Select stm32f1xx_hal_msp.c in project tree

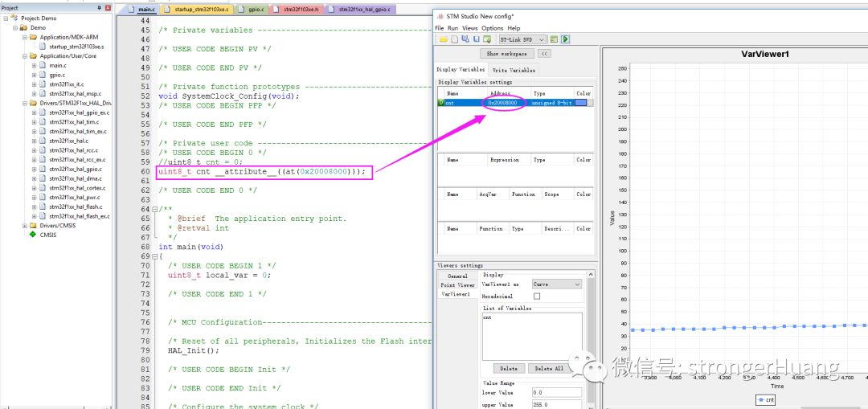pyautogui.click(x=76, y=93)
